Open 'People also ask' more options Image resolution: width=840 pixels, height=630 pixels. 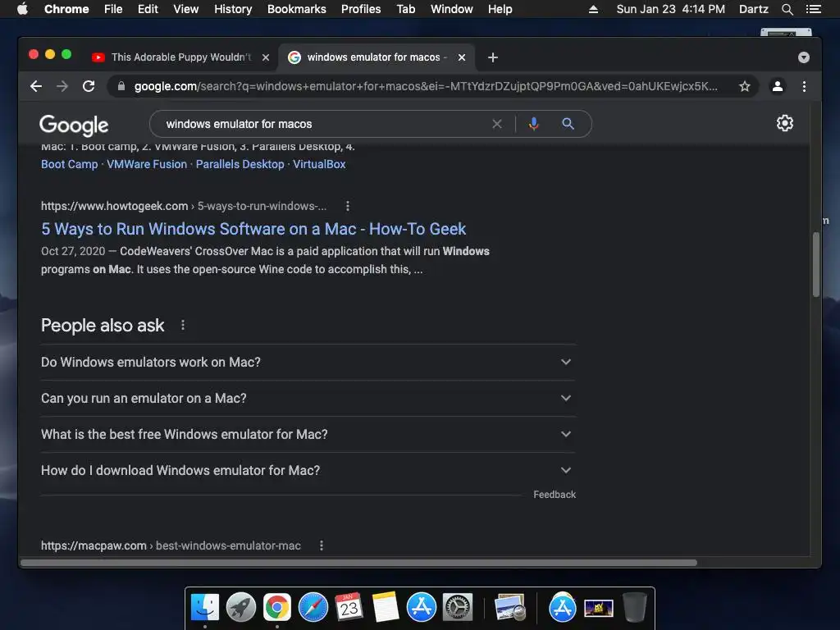pos(183,325)
